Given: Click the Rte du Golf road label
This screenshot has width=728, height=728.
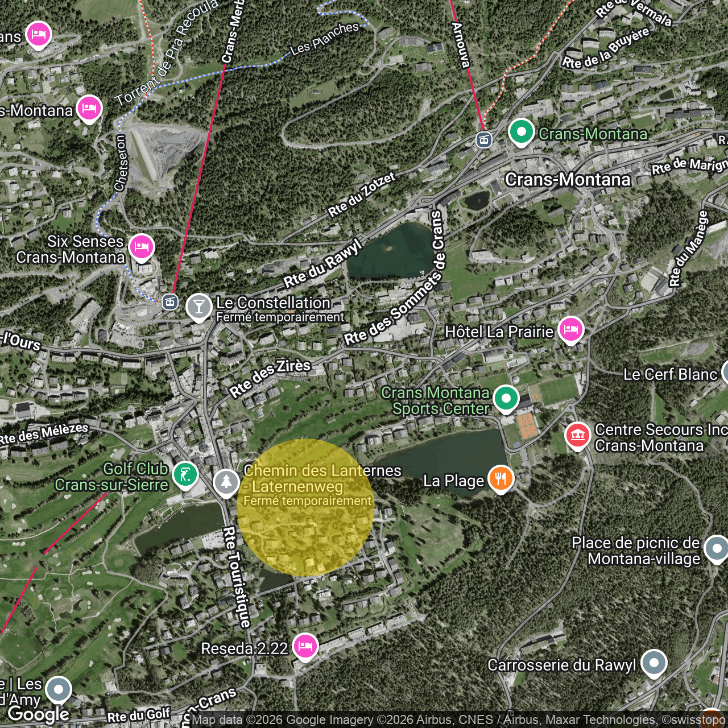Looking at the screenshot, I should click(x=139, y=715).
